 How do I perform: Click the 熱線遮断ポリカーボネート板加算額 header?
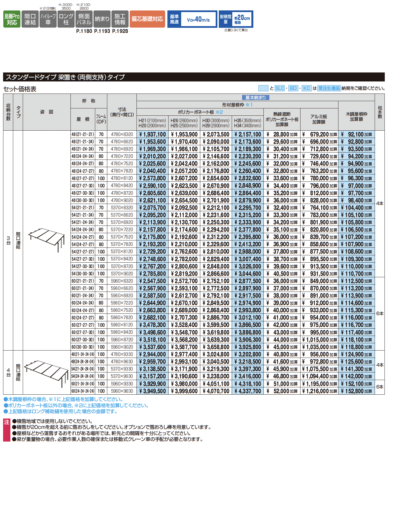pos(282,119)
